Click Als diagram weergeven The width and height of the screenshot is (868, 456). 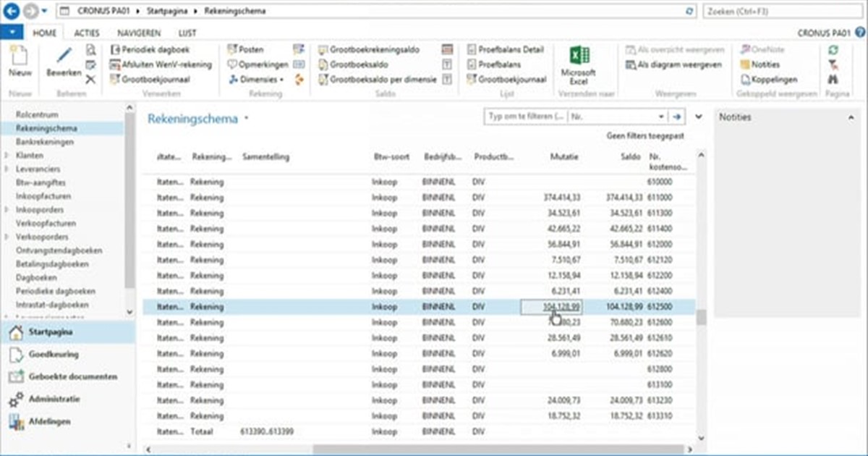click(x=674, y=64)
